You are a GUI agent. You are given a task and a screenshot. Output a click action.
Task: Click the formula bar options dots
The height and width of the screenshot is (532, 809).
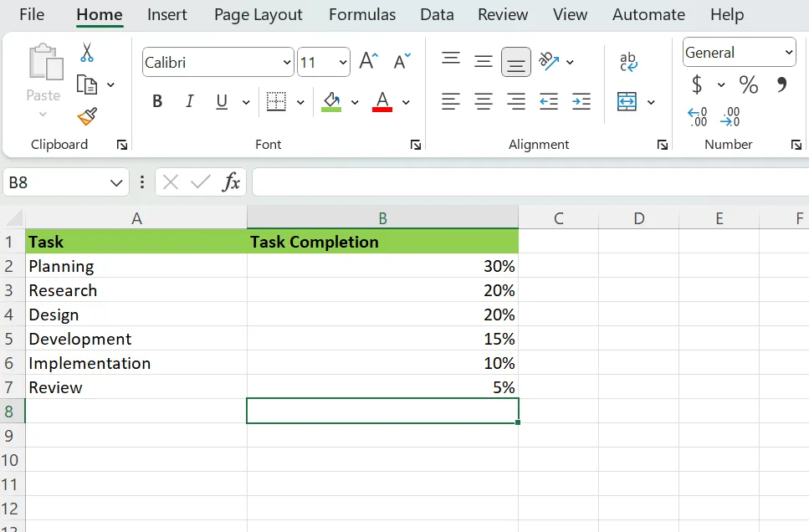point(142,182)
